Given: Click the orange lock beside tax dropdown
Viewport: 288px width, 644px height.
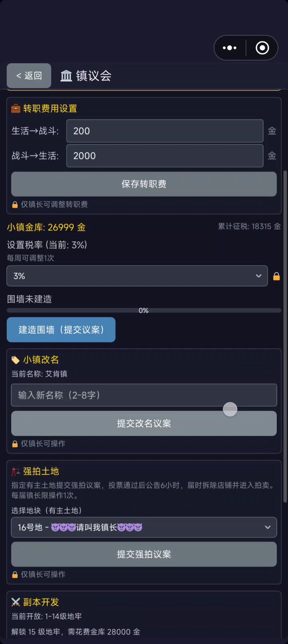Looking at the screenshot, I should 276,276.
